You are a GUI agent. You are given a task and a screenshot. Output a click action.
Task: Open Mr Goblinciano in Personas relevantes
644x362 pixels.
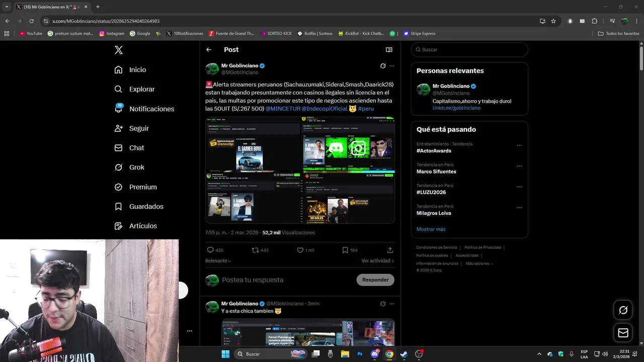point(451,86)
